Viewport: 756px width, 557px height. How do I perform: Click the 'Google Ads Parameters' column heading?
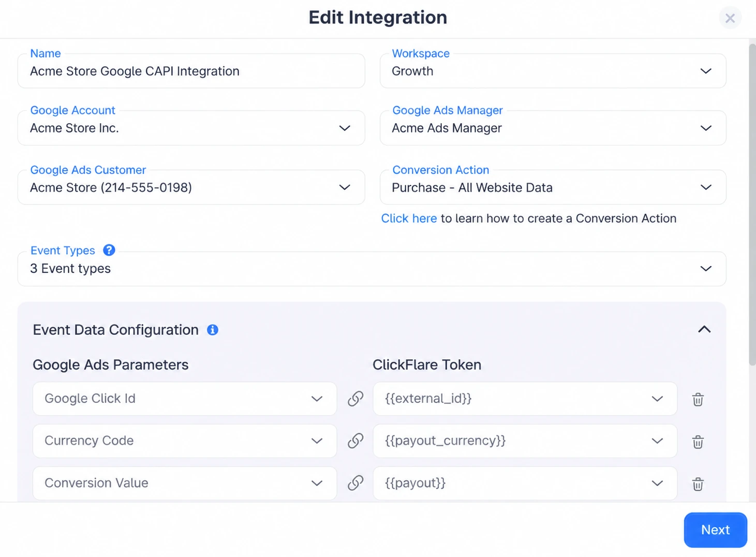[x=110, y=364]
